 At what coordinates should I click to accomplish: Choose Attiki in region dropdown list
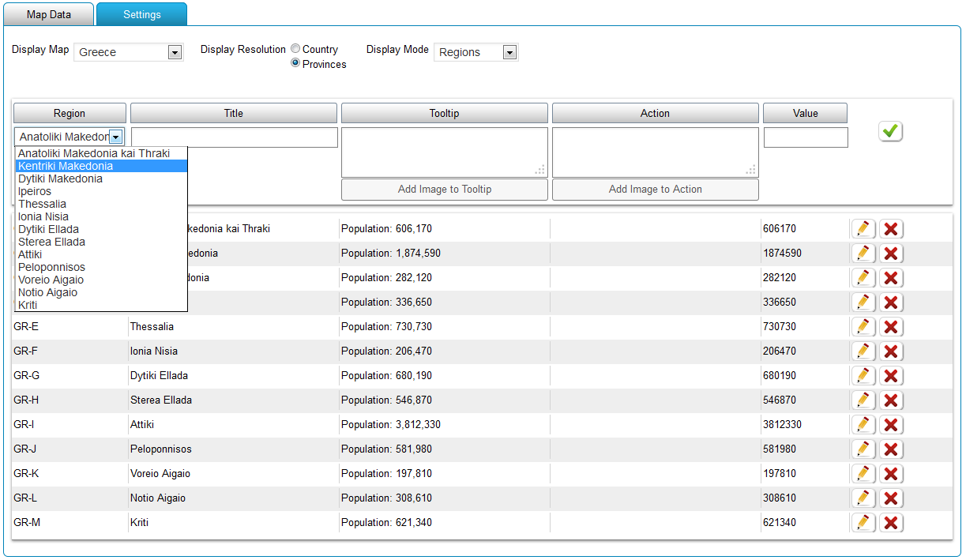[101, 254]
